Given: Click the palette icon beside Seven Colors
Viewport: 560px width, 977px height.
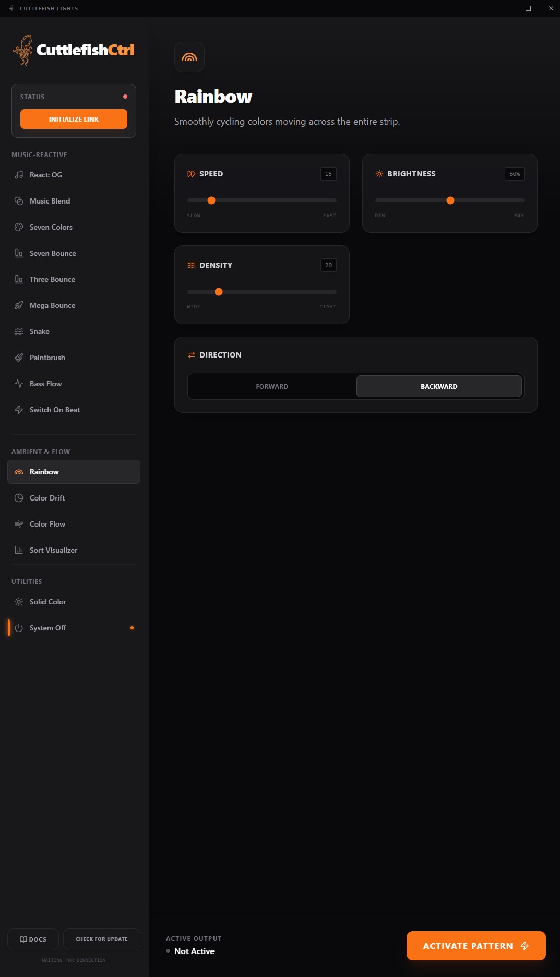Looking at the screenshot, I should click(19, 227).
